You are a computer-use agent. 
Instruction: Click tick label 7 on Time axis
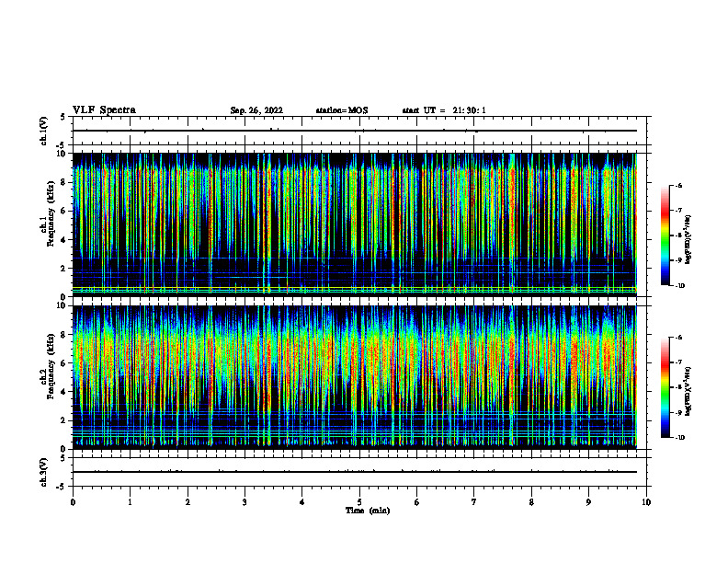pos(474,502)
